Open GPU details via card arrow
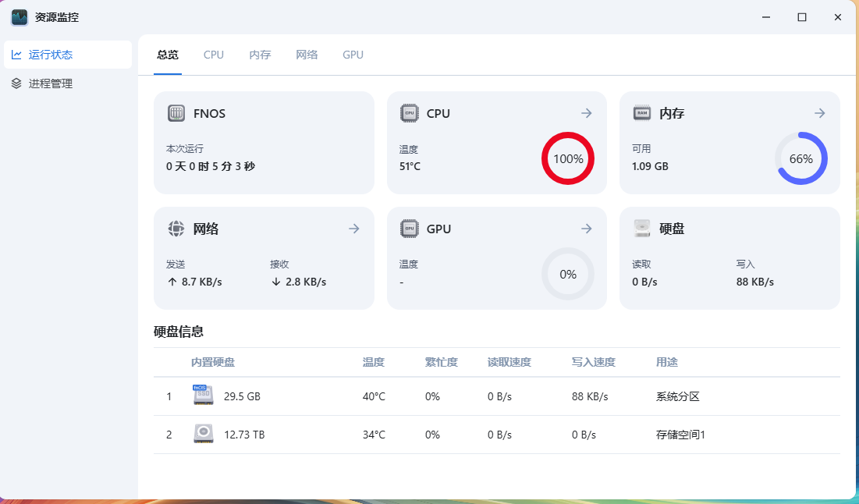Image resolution: width=859 pixels, height=504 pixels. click(x=587, y=229)
